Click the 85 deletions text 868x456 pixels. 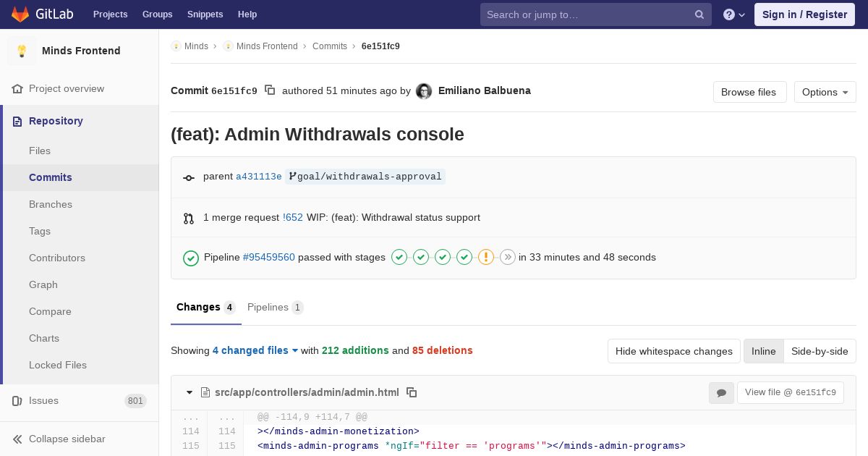click(x=443, y=350)
